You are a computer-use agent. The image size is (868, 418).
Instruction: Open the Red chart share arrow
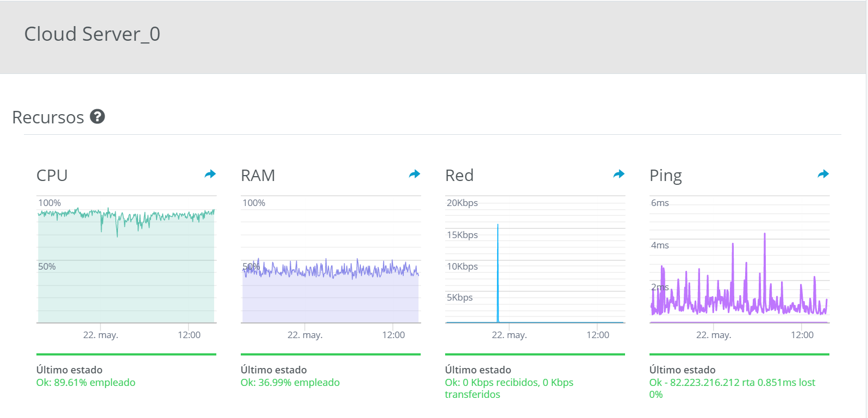(x=619, y=174)
